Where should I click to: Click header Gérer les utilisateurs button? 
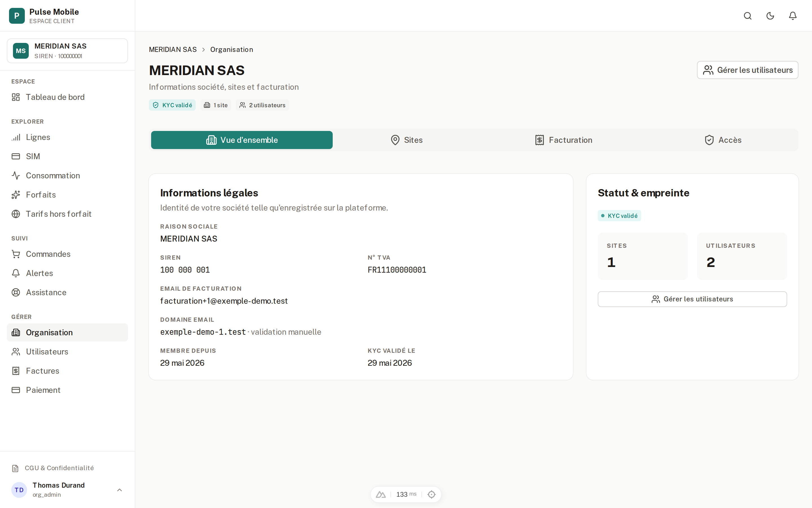coord(747,70)
